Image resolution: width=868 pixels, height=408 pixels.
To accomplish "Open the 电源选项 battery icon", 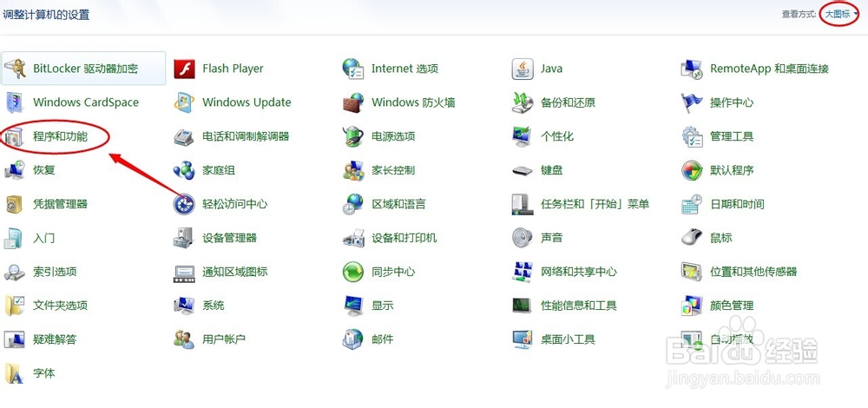I will point(353,137).
